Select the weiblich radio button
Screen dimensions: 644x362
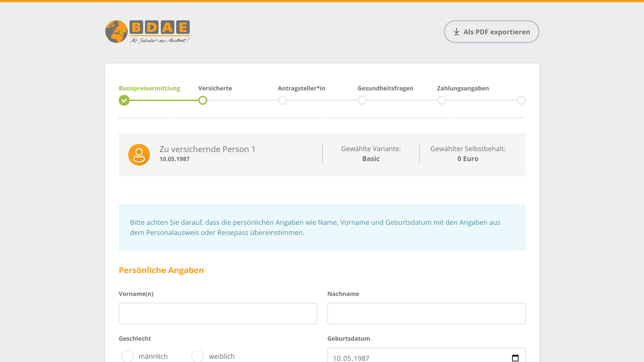pos(198,356)
